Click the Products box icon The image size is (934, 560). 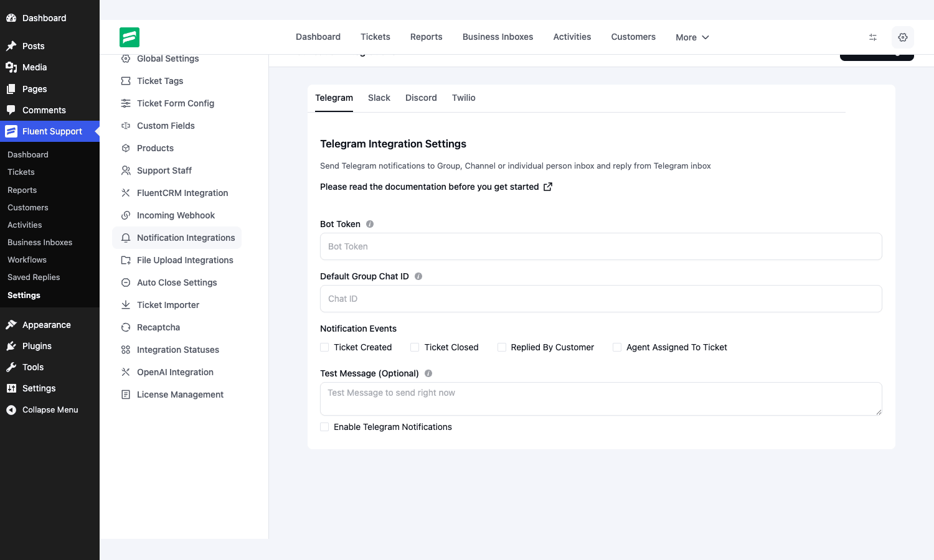[126, 148]
